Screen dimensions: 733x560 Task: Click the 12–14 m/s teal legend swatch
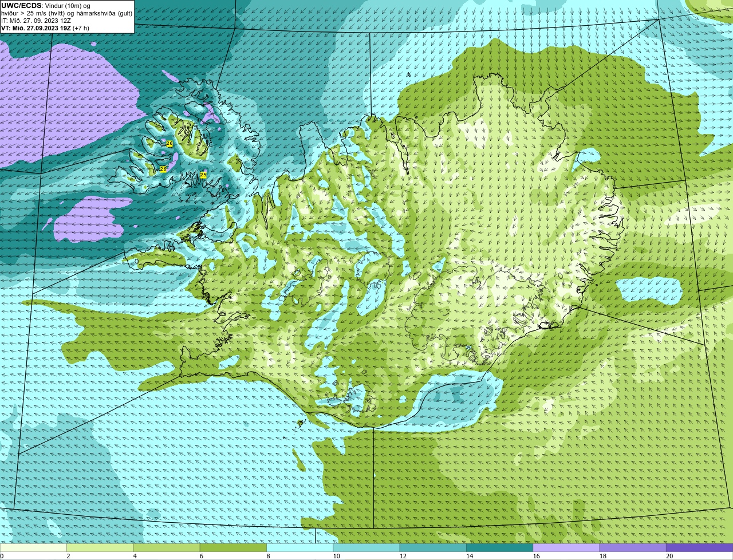click(433, 547)
